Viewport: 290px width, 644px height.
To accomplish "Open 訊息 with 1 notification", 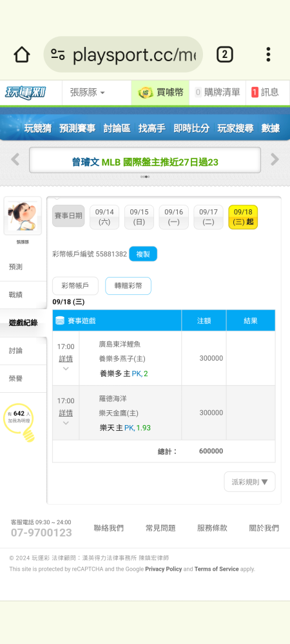I will [265, 92].
